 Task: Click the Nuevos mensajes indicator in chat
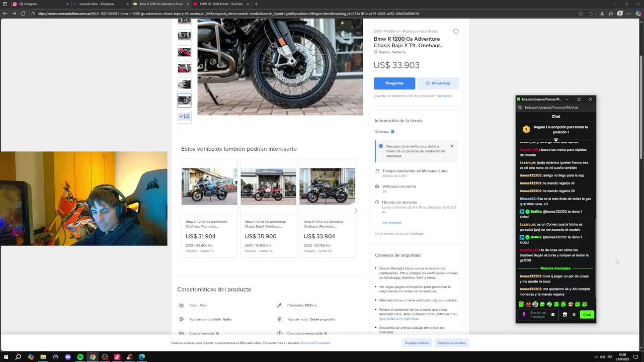click(555, 268)
